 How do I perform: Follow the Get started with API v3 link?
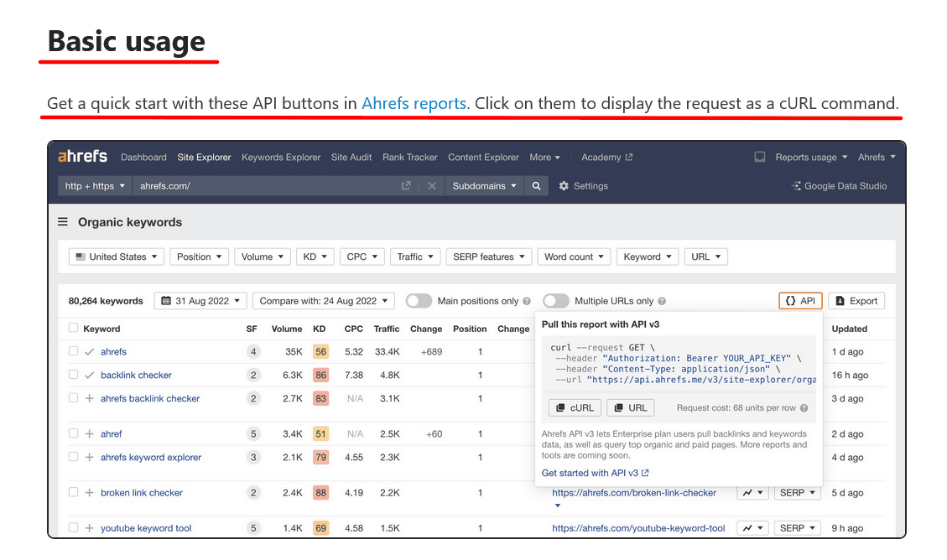590,473
